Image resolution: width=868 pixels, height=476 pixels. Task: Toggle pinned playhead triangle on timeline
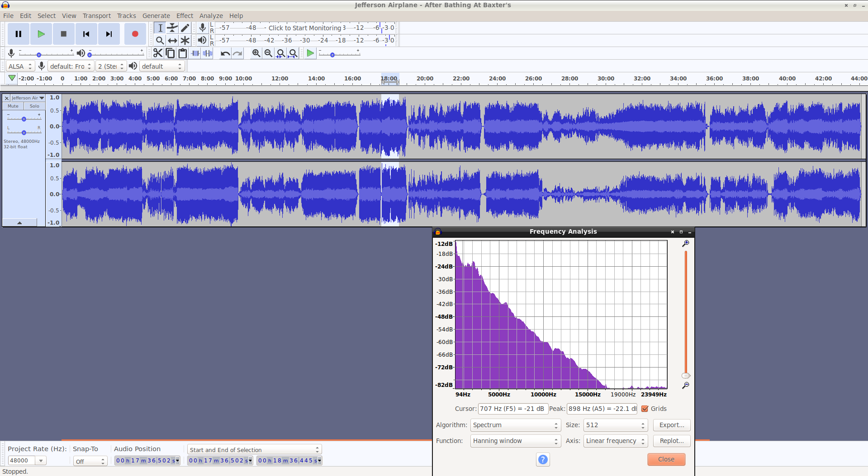[12, 78]
